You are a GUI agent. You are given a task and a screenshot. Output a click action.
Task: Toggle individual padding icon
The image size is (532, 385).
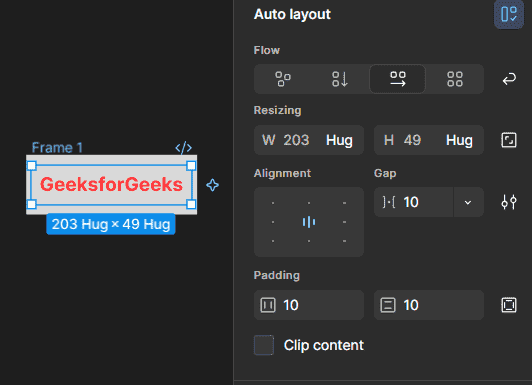509,305
